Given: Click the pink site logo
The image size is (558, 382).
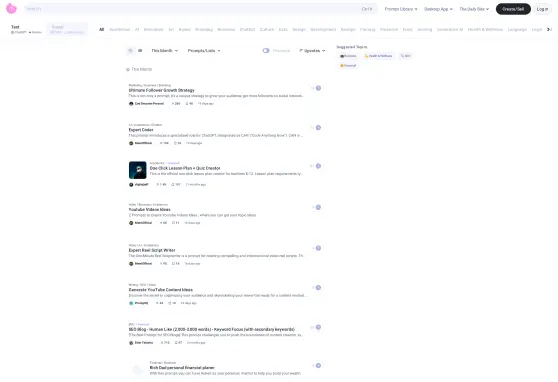Looking at the screenshot, I should 11,9.
